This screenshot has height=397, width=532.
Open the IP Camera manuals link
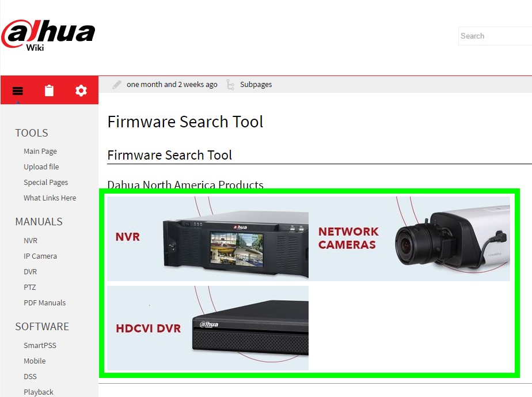click(x=40, y=256)
